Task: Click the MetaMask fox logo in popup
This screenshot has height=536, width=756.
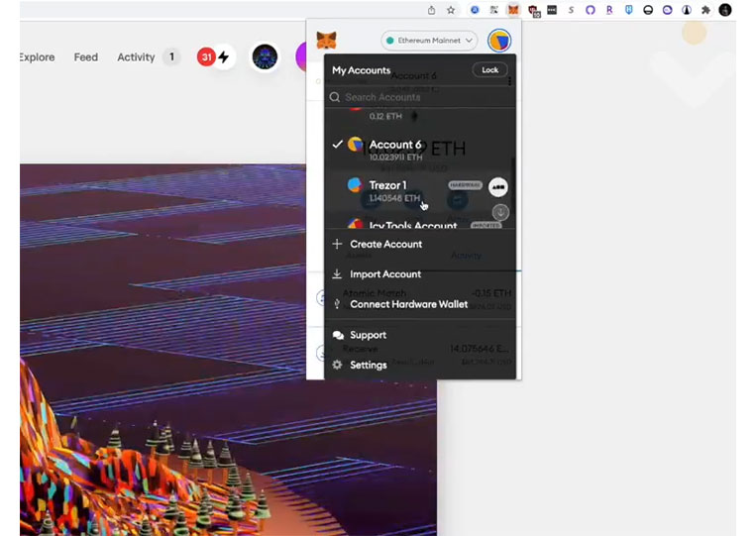Action: pyautogui.click(x=326, y=40)
